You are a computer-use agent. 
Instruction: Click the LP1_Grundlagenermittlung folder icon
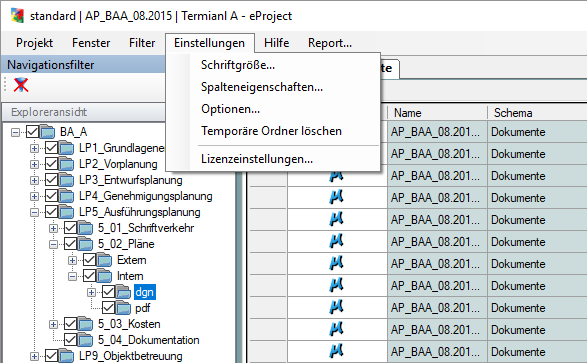pyautogui.click(x=67, y=148)
